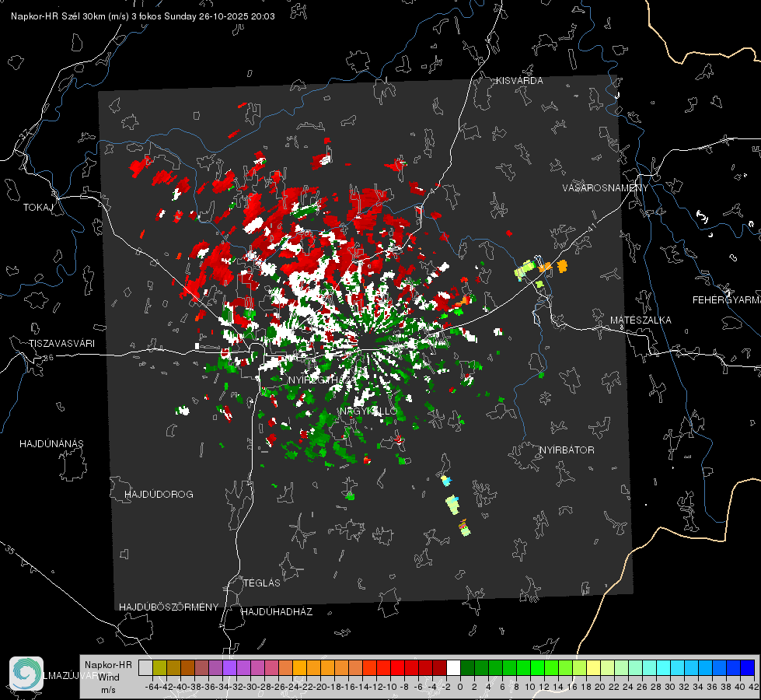The height and width of the screenshot is (700, 761).
Task: Click the TÉGLÁS town label
Action: (262, 583)
